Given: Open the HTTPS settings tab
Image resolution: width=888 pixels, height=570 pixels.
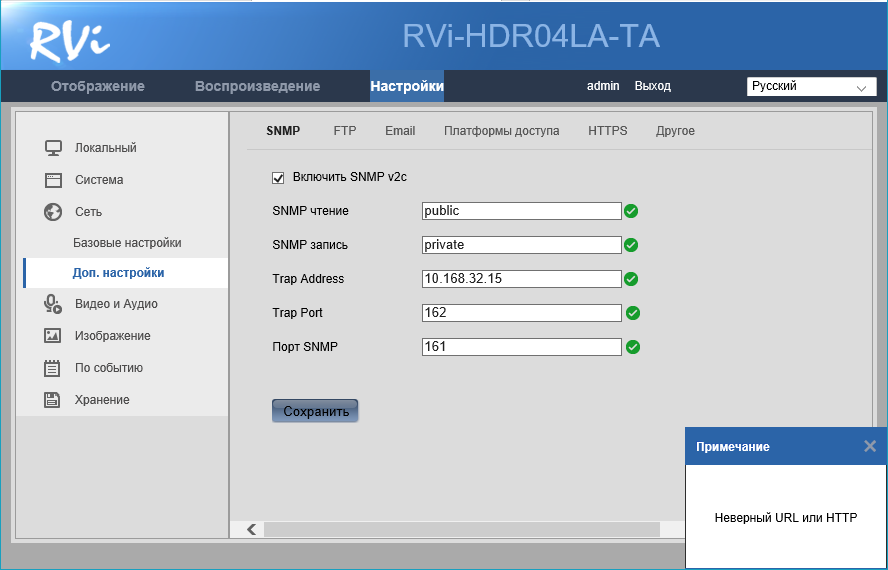Looking at the screenshot, I should pyautogui.click(x=608, y=131).
